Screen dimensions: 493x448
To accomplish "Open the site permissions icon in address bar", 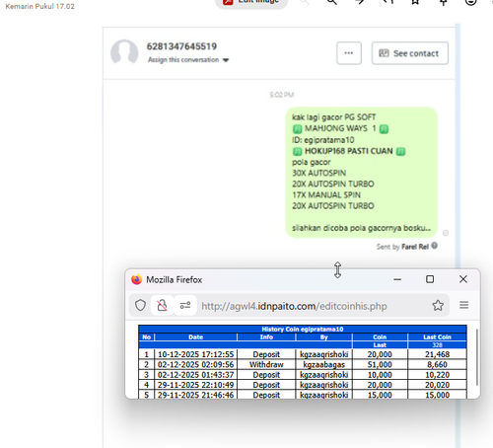I will click(185, 305).
